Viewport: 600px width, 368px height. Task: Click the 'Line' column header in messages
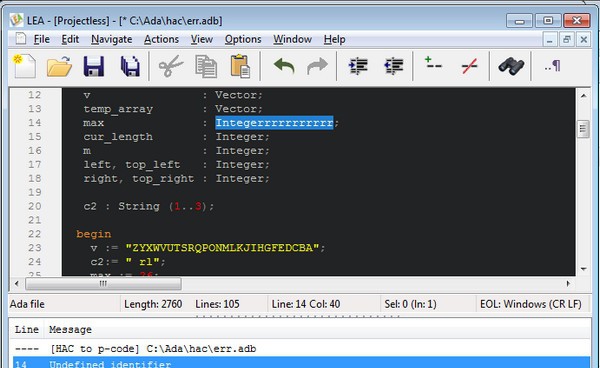pyautogui.click(x=26, y=329)
